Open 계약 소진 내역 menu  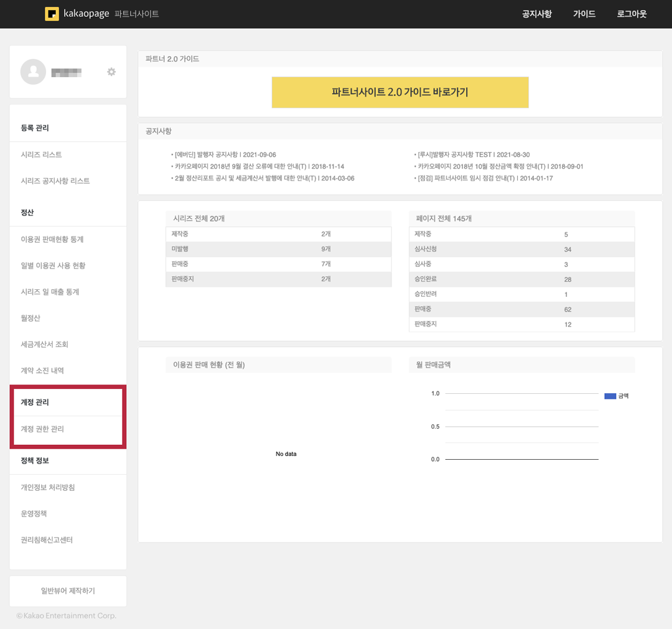point(42,370)
